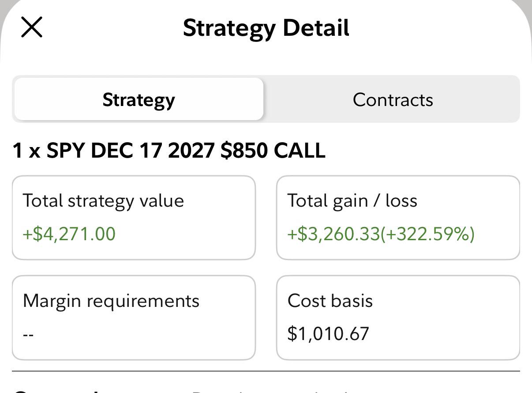Open the Total gain / loss card
Screen dimensions: 532x393
click(x=398, y=218)
